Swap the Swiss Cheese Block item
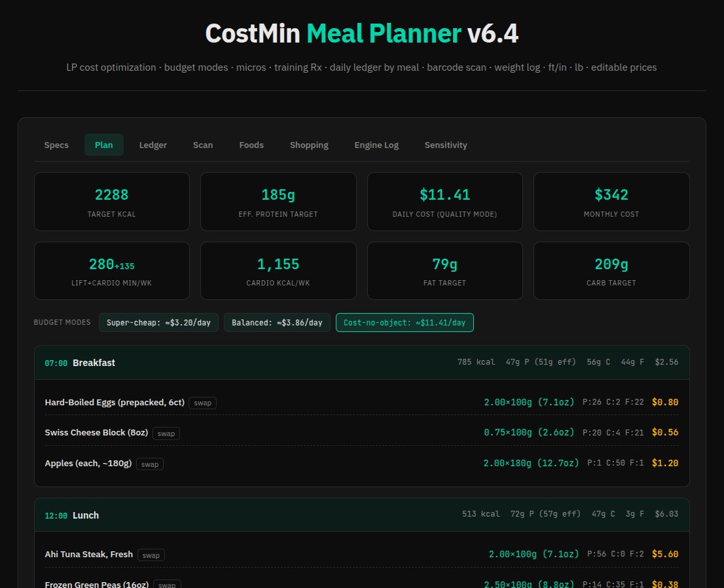724x588 pixels. tap(166, 433)
